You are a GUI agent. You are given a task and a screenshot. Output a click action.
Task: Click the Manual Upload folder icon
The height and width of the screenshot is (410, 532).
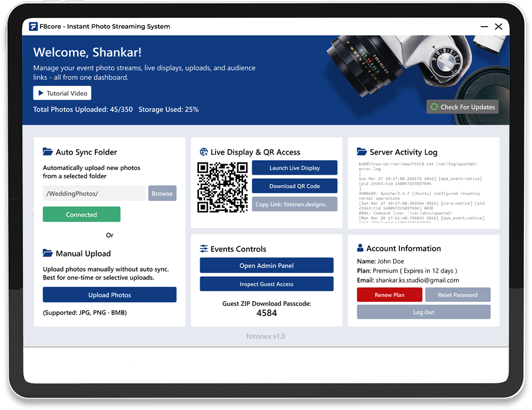pos(48,253)
